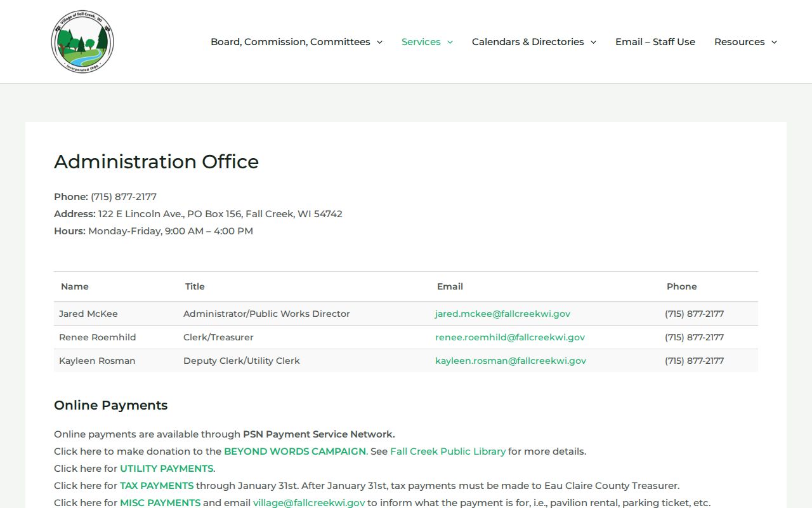Open the MISC PAYMENTS link

(x=160, y=503)
